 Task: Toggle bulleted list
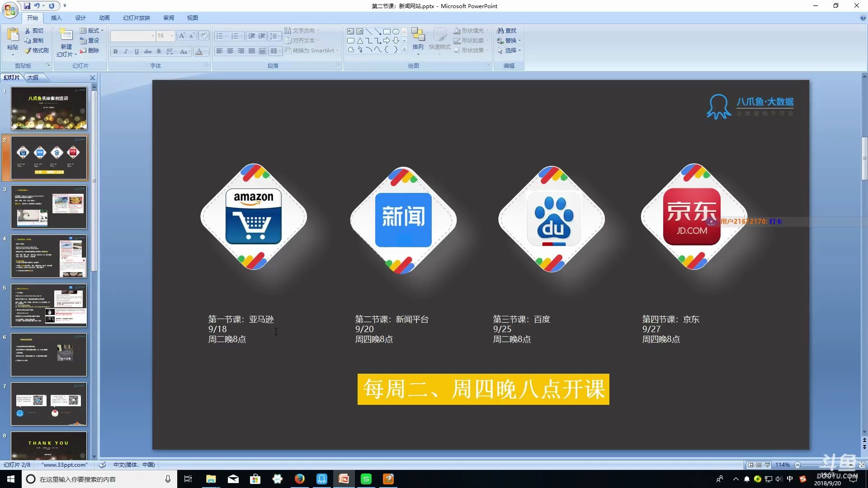[220, 36]
